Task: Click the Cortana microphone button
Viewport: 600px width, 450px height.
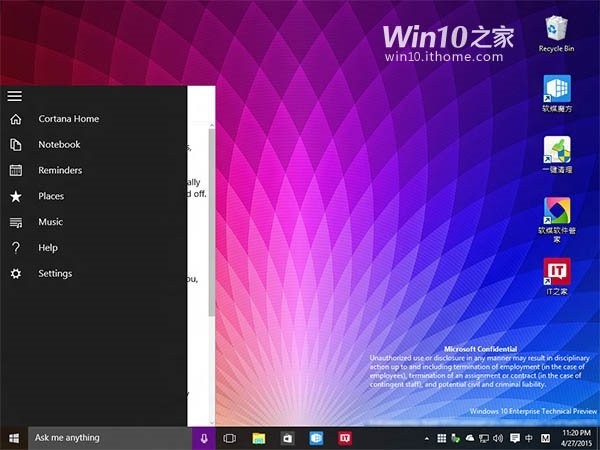Action: pyautogui.click(x=204, y=438)
